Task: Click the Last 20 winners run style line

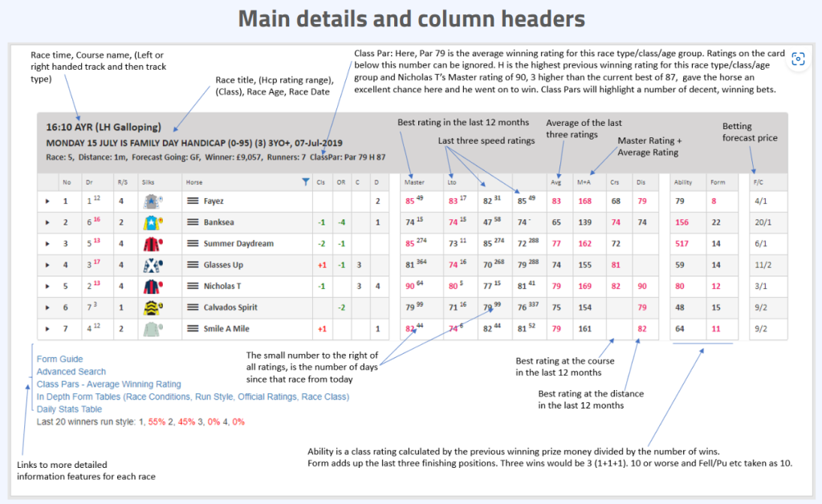Action: 140,422
